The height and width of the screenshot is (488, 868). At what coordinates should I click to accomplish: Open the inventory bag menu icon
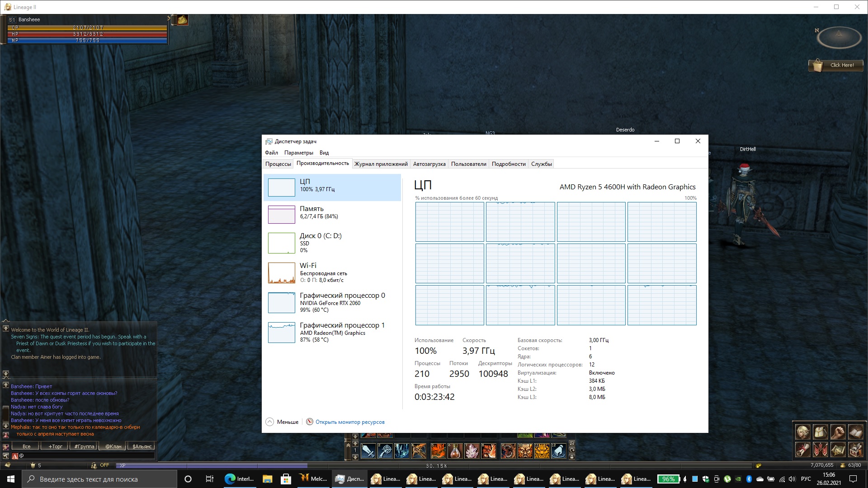tap(821, 432)
